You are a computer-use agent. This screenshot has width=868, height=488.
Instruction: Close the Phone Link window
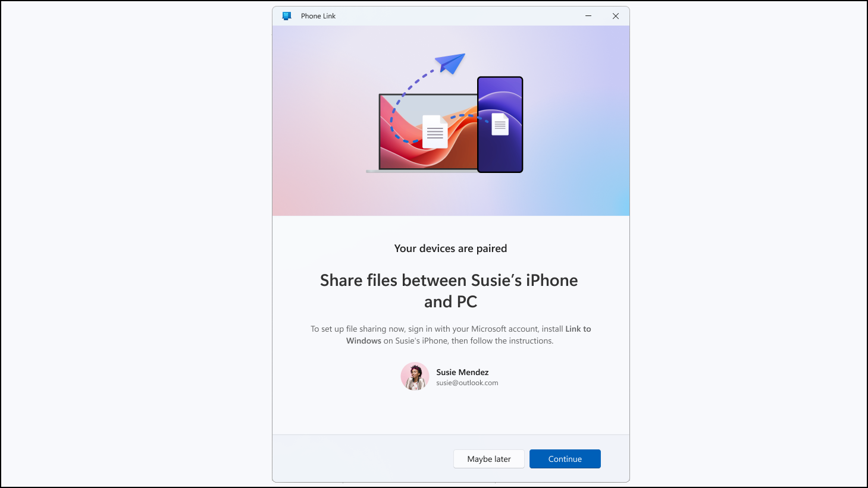[x=616, y=16]
